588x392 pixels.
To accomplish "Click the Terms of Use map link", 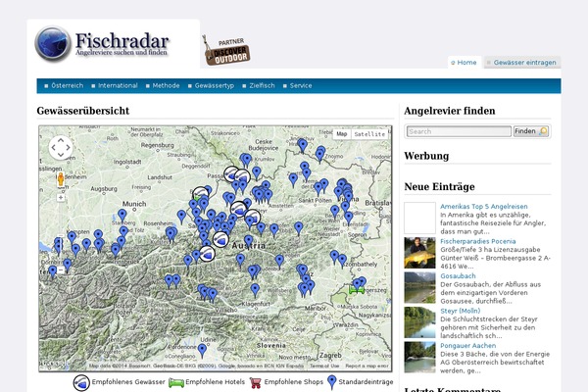I will pos(324,366).
